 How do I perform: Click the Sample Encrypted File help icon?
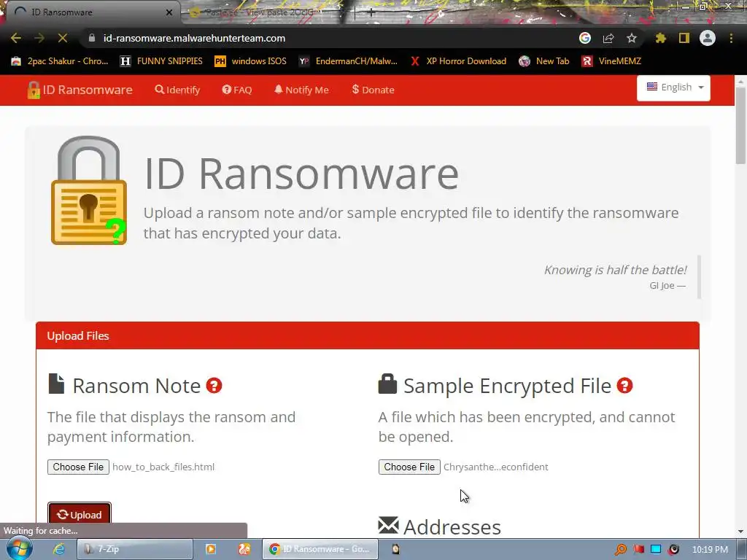pos(624,385)
